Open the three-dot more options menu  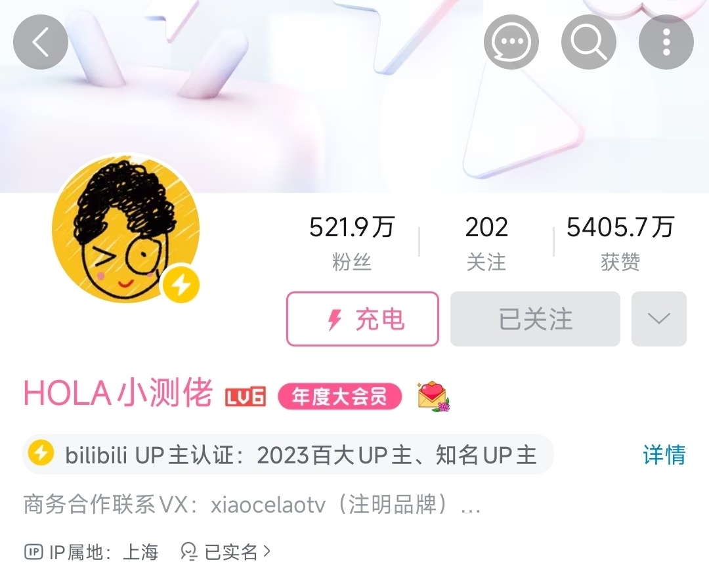click(666, 42)
